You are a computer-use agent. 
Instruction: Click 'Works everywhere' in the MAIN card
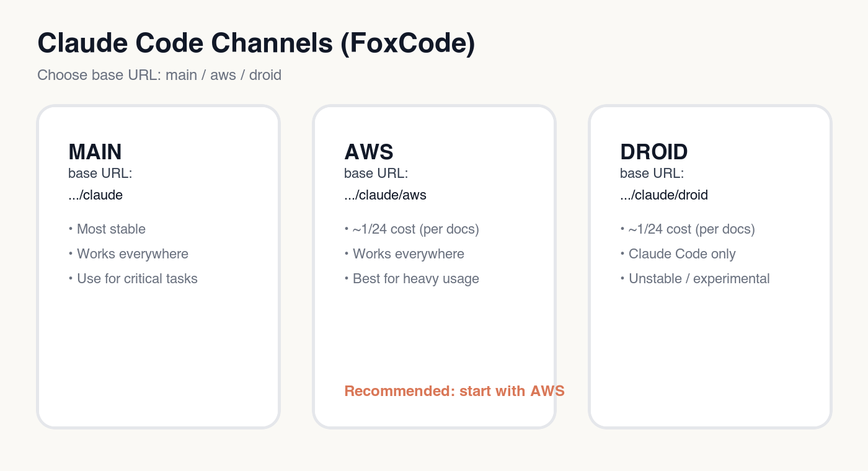click(x=132, y=254)
